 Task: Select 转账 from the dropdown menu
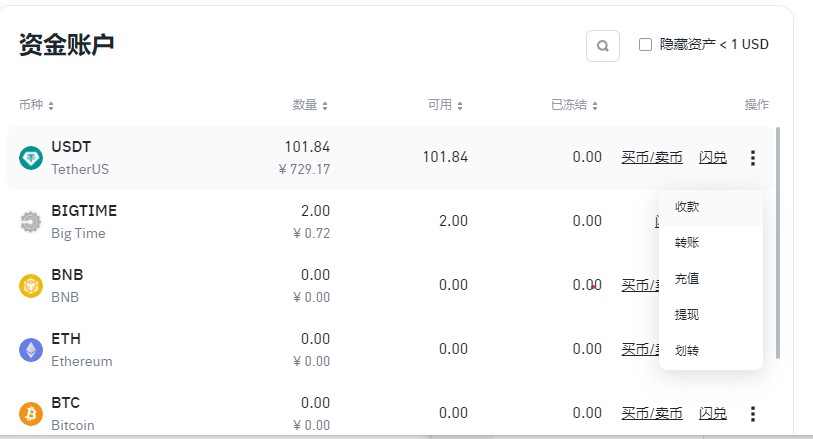[x=711, y=243]
